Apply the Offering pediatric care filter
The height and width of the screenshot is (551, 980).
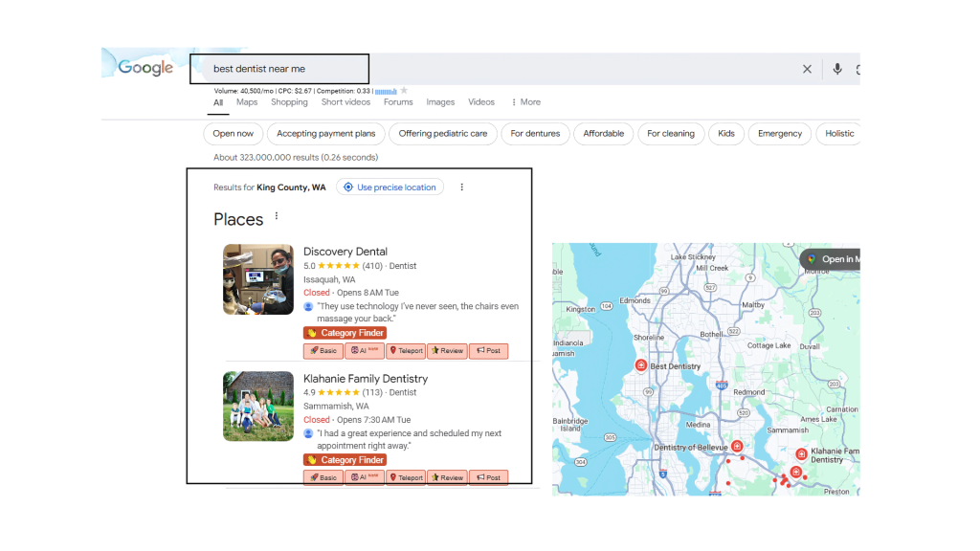point(443,134)
